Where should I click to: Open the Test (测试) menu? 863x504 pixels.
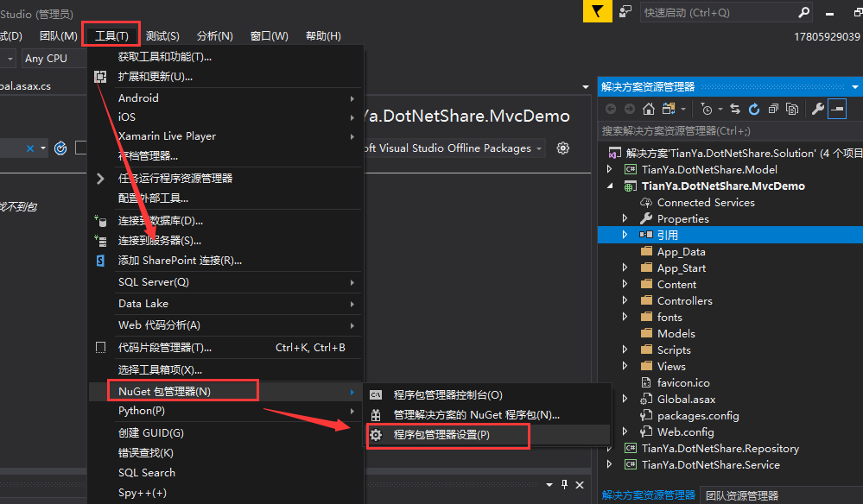point(162,35)
